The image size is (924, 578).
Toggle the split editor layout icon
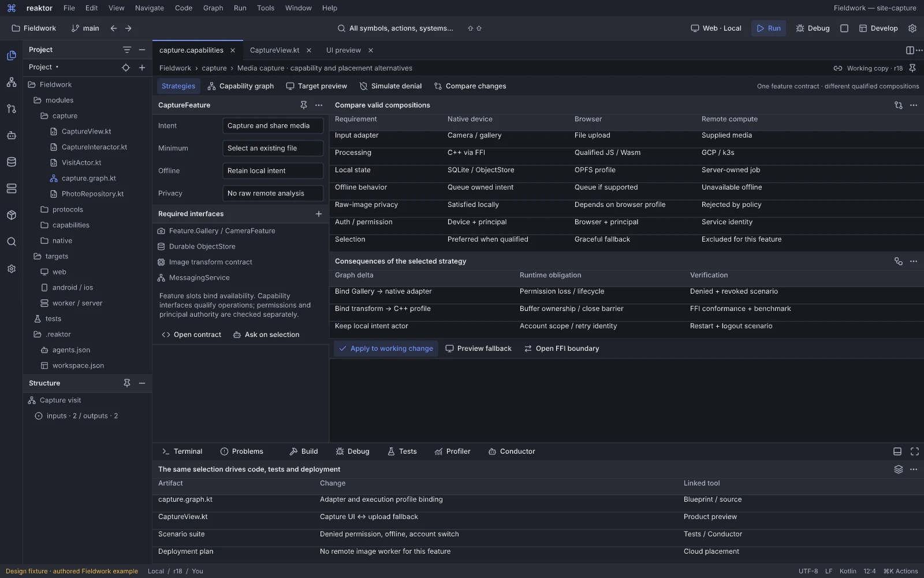point(910,50)
